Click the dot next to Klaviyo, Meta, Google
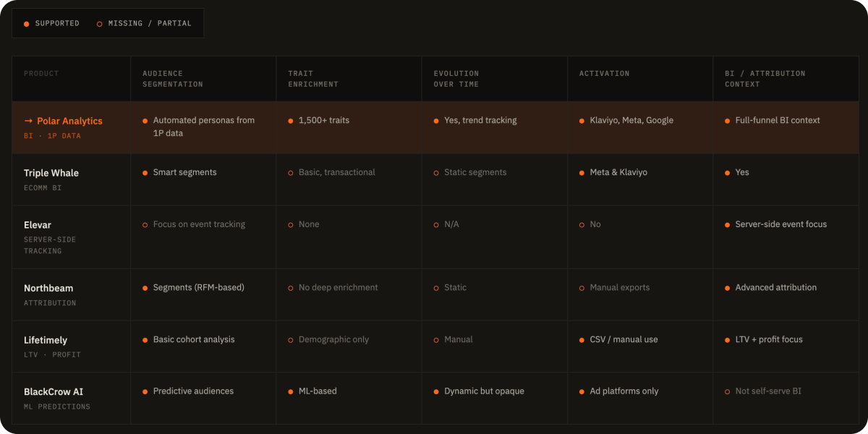This screenshot has width=868, height=434. tap(582, 121)
